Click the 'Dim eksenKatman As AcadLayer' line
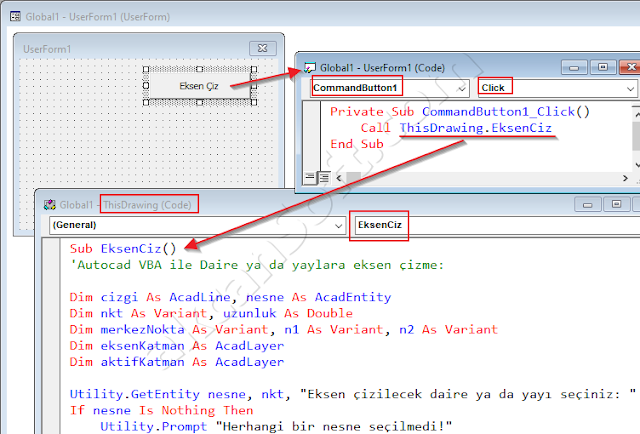This screenshot has height=434, width=640. tap(177, 346)
